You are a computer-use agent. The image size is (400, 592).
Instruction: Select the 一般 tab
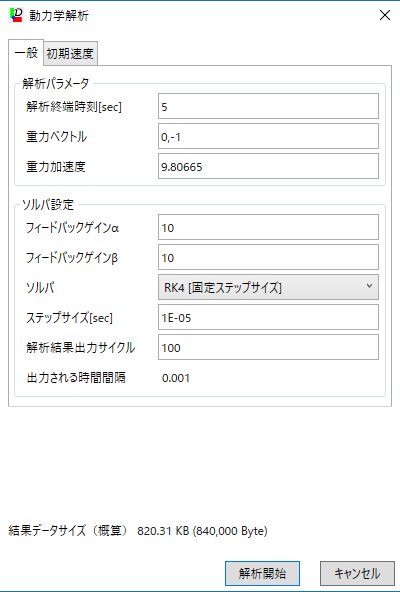point(26,53)
